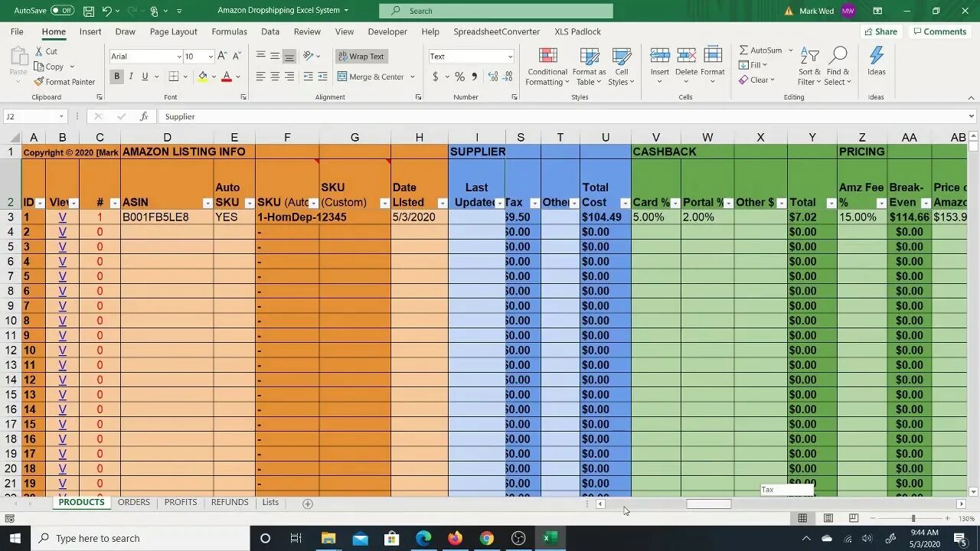The width and height of the screenshot is (980, 551).
Task: Open the number format Text dropdown
Action: (x=510, y=57)
